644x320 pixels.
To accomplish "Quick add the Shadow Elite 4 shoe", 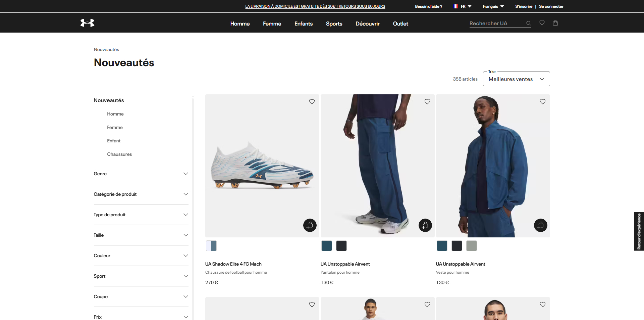I will (310, 225).
